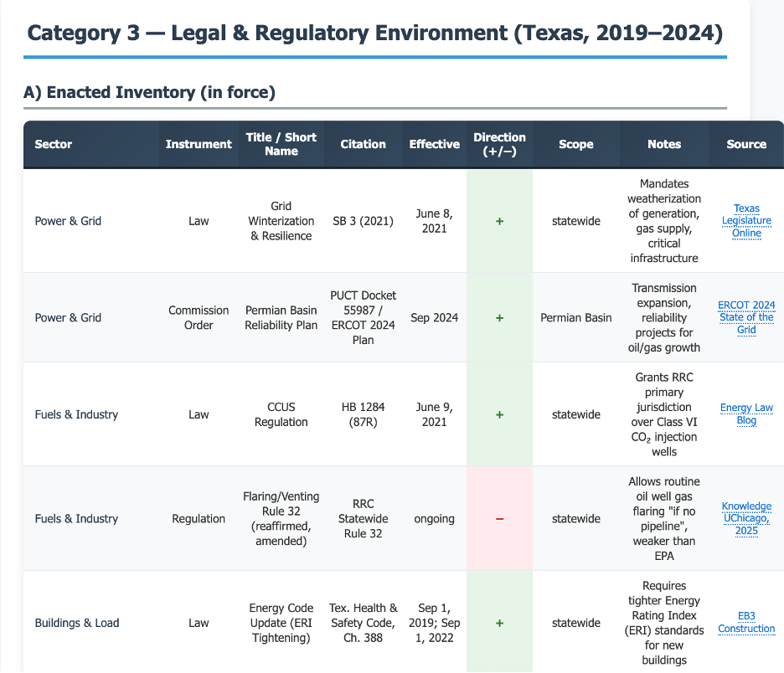Click the 'Transmission expansion, reliability projects' notes cell
The width and height of the screenshot is (784, 673).
(x=664, y=318)
